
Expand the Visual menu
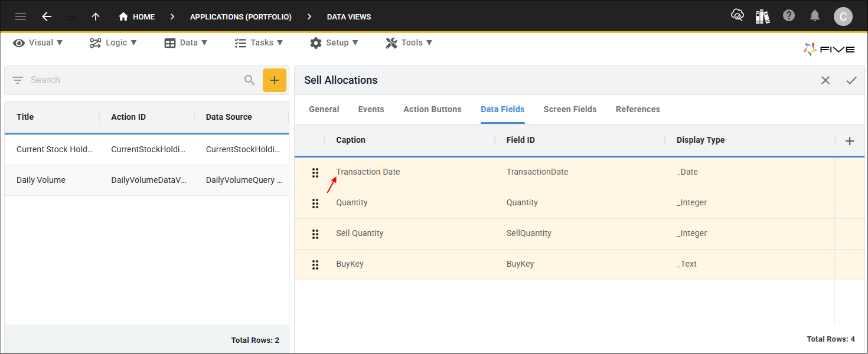pos(38,42)
